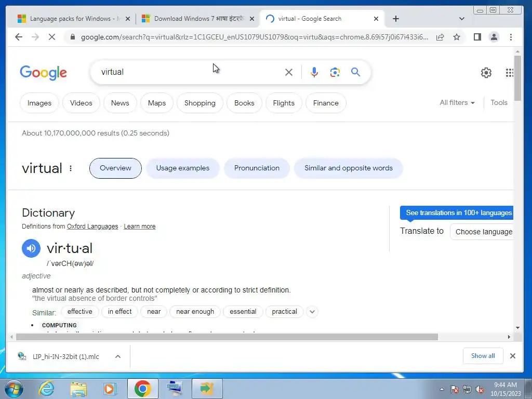The width and height of the screenshot is (532, 399).
Task: Open the Choose language dropdown
Action: click(482, 232)
